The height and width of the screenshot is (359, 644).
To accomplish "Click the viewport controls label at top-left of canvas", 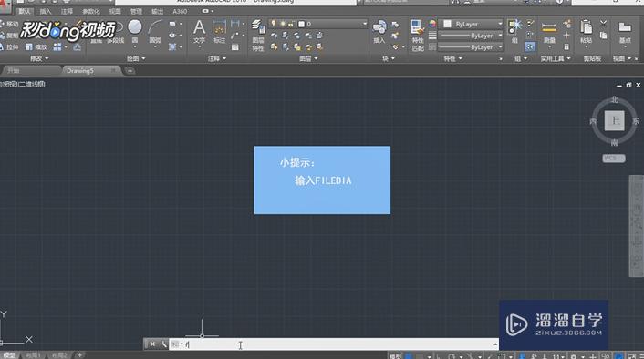I will [x=23, y=84].
